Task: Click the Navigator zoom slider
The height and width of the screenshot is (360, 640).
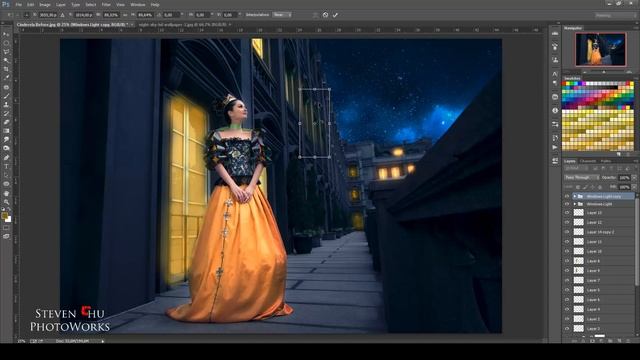Action: (x=604, y=72)
